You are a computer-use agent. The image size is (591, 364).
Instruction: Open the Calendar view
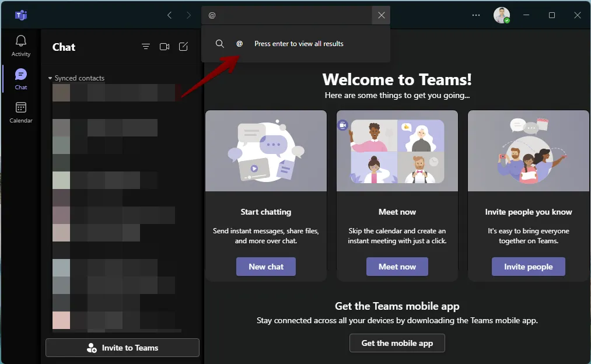coord(20,111)
